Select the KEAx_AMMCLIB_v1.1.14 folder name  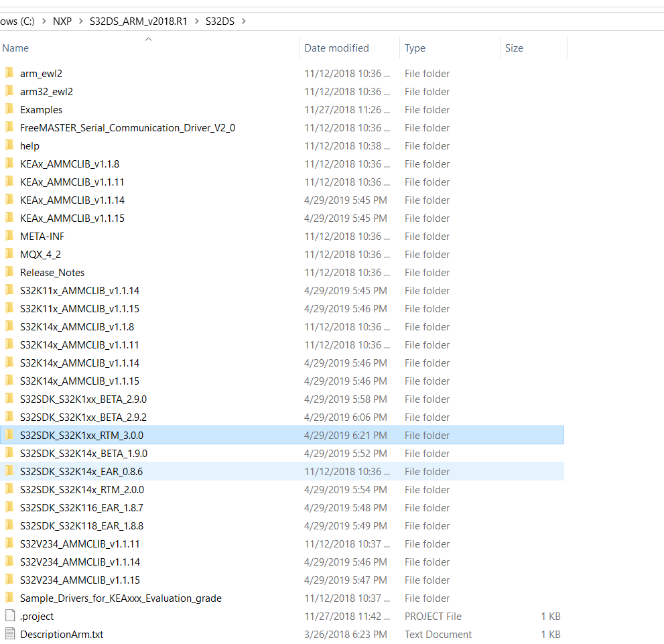pyautogui.click(x=72, y=200)
